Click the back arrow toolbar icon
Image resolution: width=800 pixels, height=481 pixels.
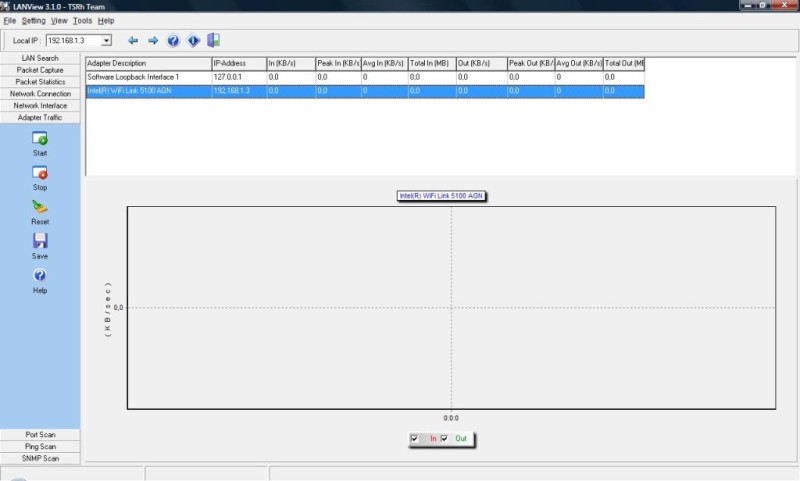[x=133, y=40]
